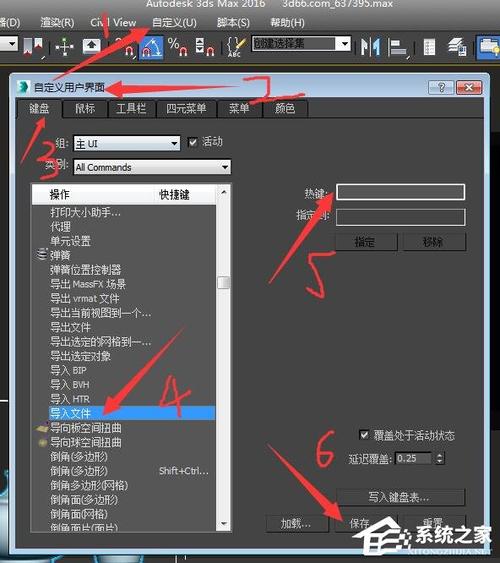
Task: Click the highlighted ribbon toggle icon
Action: [x=488, y=47]
